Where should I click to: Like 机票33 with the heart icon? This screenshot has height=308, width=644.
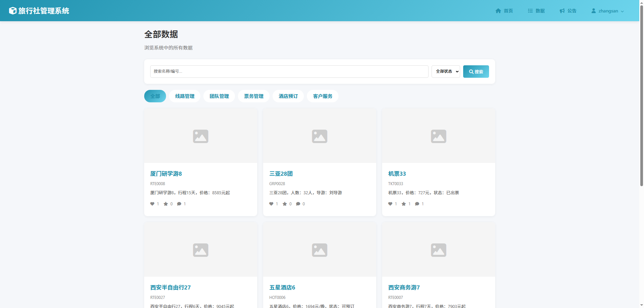pyautogui.click(x=390, y=204)
